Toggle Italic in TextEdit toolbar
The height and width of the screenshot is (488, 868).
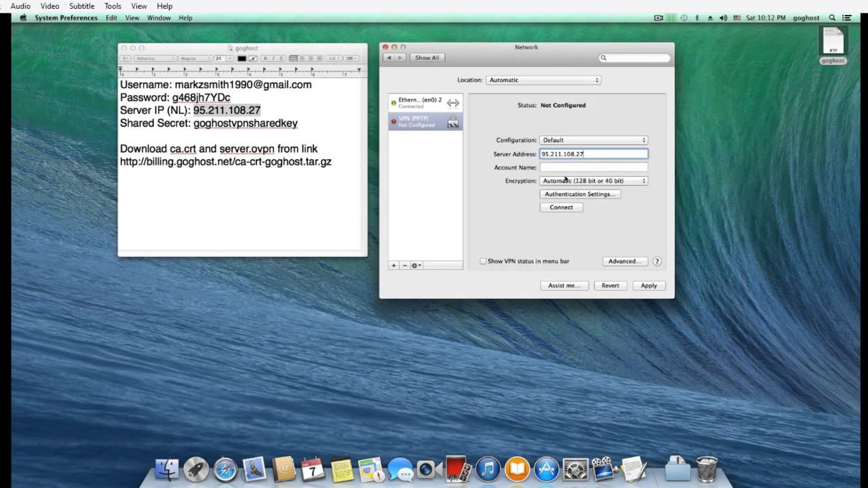273,58
